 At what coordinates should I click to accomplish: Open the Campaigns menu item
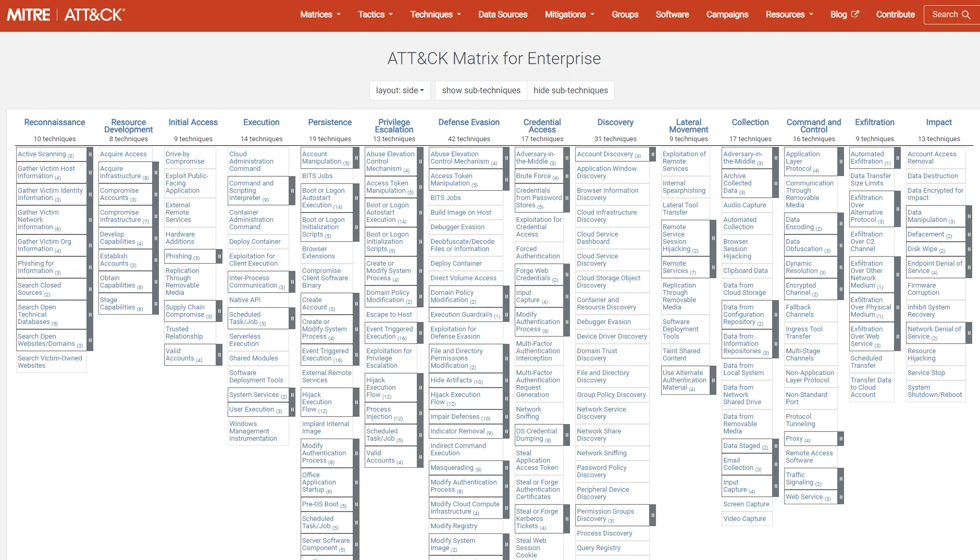[727, 15]
